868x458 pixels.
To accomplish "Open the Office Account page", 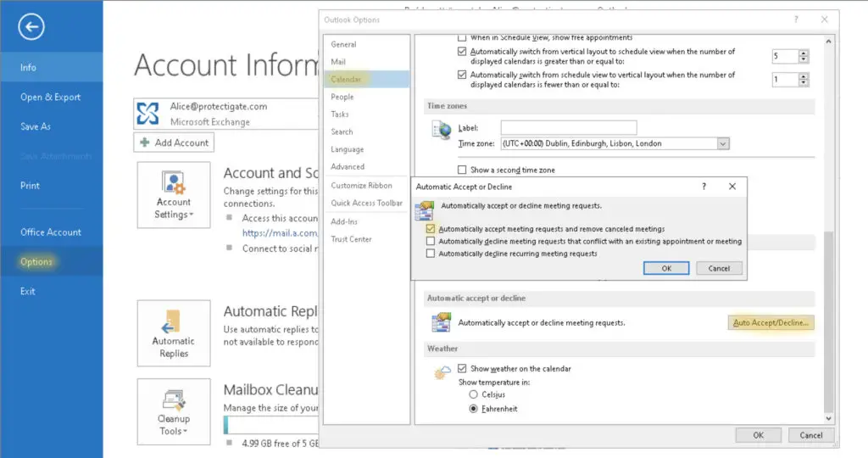I will (52, 232).
